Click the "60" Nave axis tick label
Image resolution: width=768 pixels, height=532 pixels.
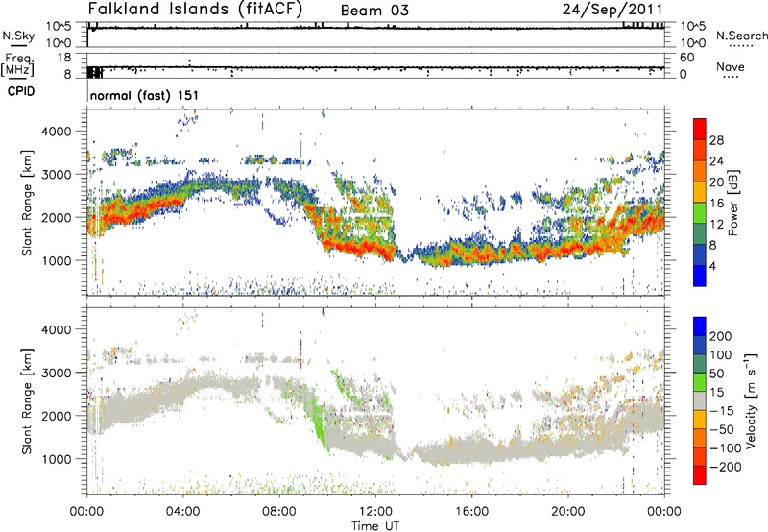click(686, 58)
